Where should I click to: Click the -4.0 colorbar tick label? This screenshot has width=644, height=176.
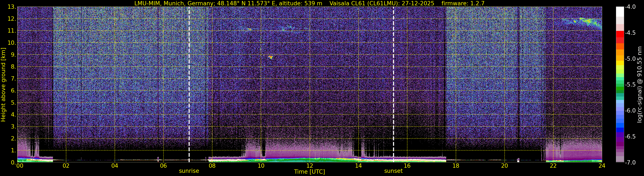pyautogui.click(x=630, y=7)
